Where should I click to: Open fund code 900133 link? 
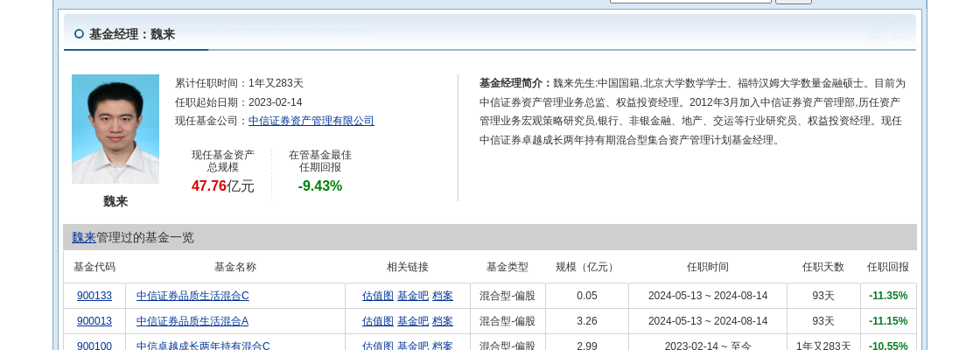tap(94, 296)
